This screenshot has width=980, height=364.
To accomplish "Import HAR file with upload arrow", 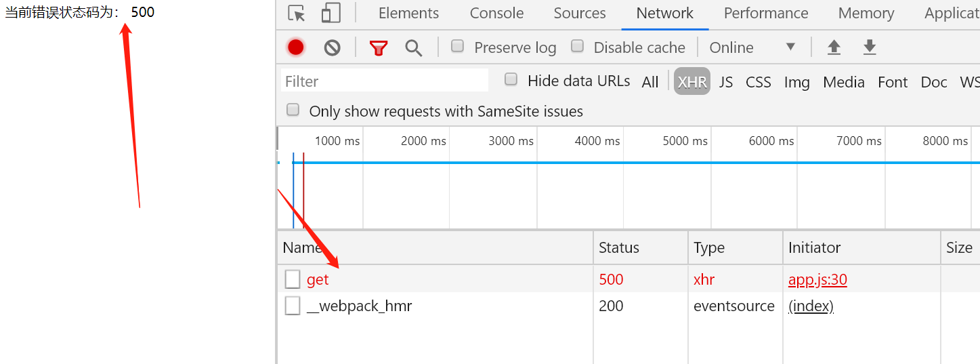I will point(834,47).
